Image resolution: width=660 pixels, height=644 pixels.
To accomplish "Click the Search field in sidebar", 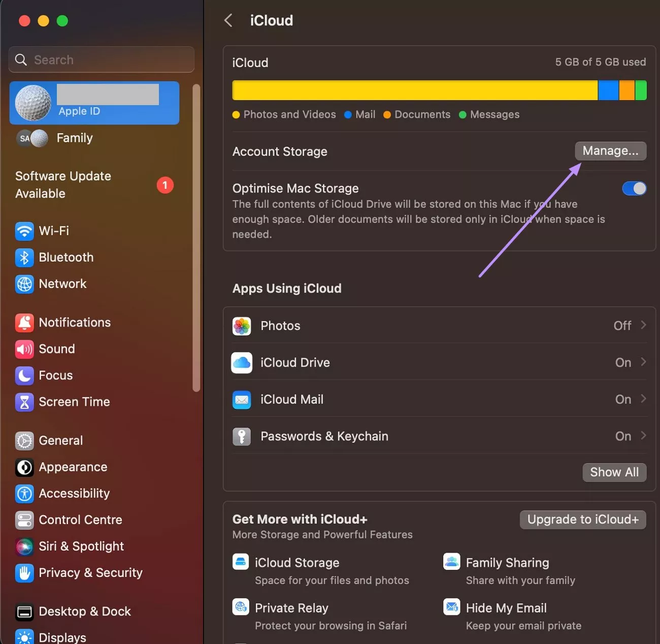I will pos(102,60).
